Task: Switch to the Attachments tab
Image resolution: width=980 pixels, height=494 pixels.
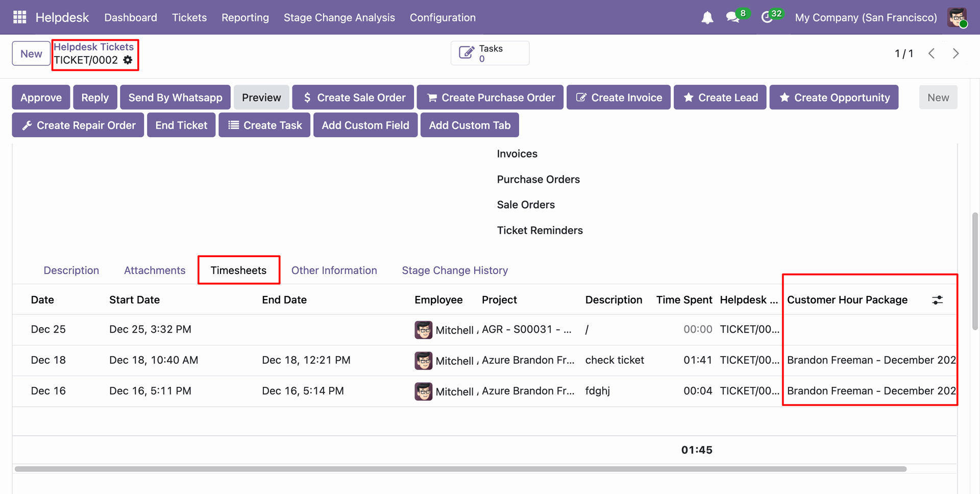Action: pos(155,270)
